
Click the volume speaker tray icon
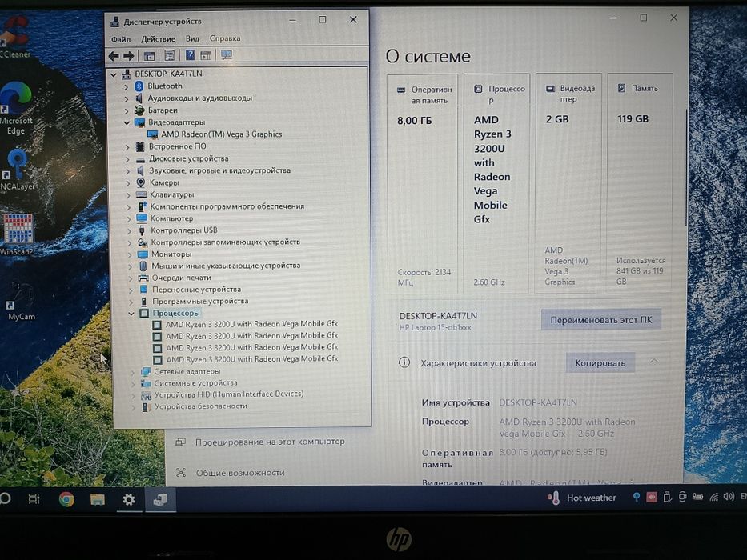point(729,497)
